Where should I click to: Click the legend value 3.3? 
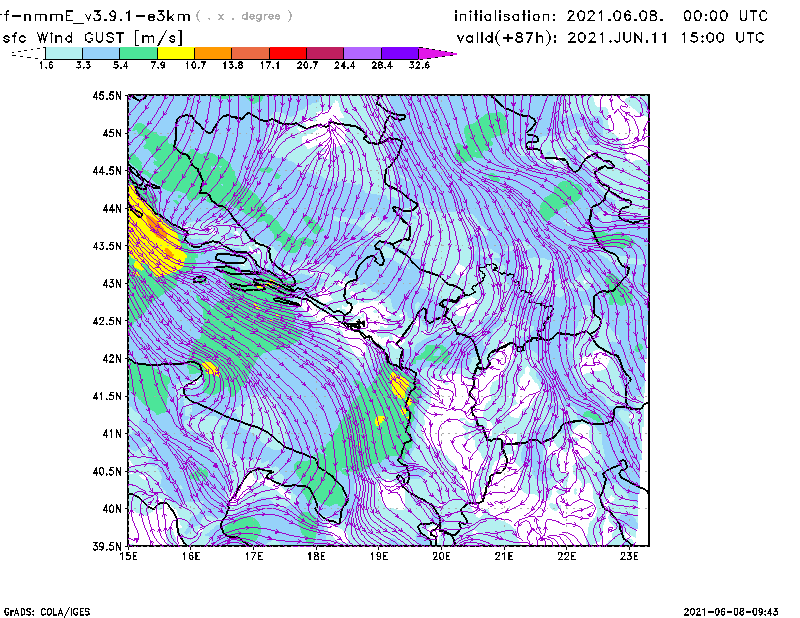coord(83,65)
